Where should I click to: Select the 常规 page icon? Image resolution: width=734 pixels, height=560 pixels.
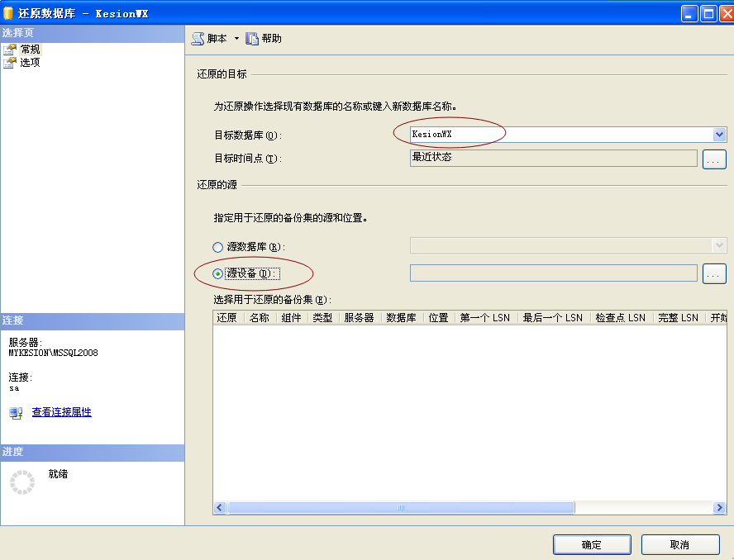(10, 50)
